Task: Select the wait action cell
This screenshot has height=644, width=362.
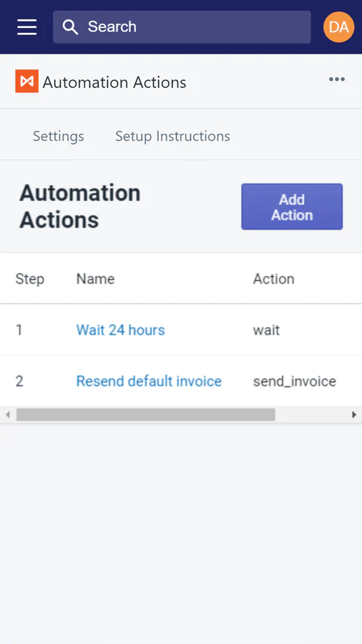Action: tap(266, 330)
